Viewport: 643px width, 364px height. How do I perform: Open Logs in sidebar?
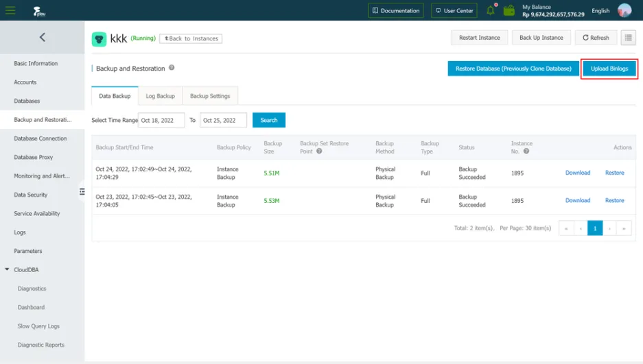tap(20, 232)
